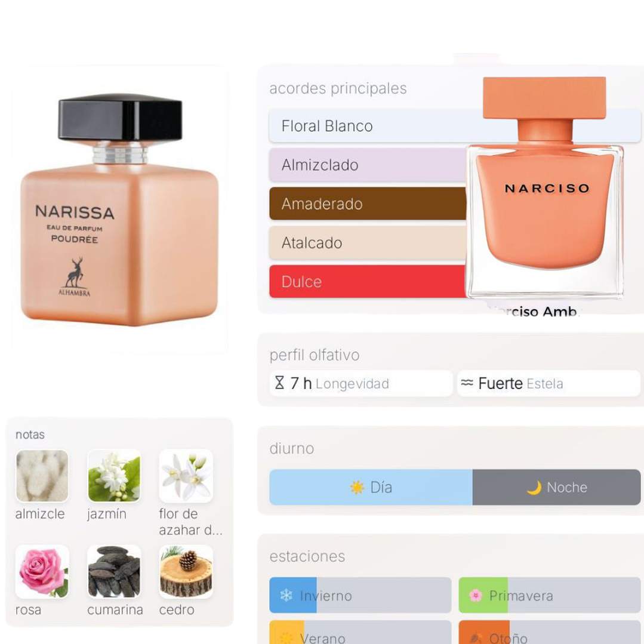Click the Fuerte Estela field
The width and height of the screenshot is (644, 644).
pos(549,383)
